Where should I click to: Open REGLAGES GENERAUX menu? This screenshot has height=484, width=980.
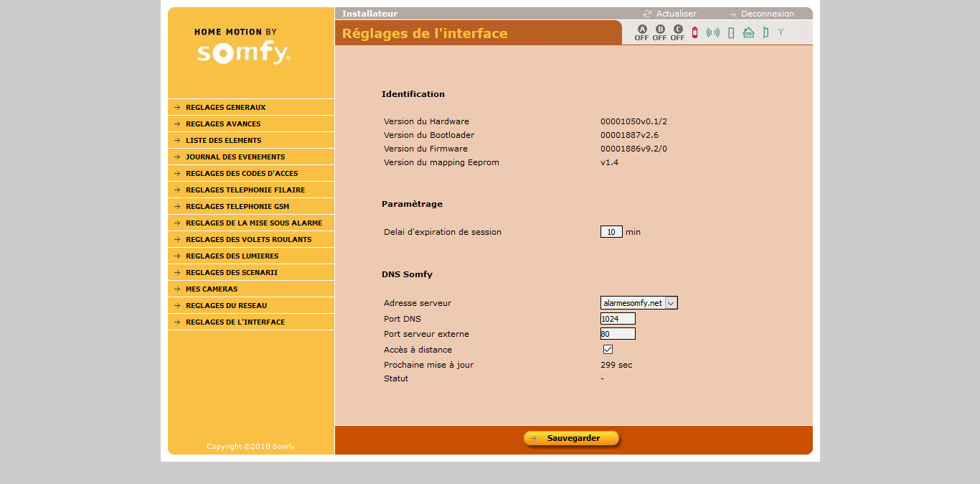coord(251,107)
